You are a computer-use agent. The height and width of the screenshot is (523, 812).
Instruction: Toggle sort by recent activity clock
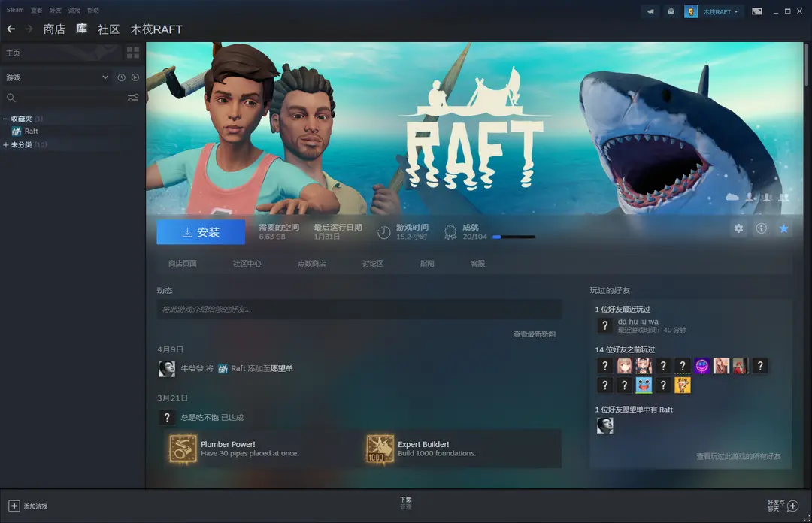[x=121, y=77]
